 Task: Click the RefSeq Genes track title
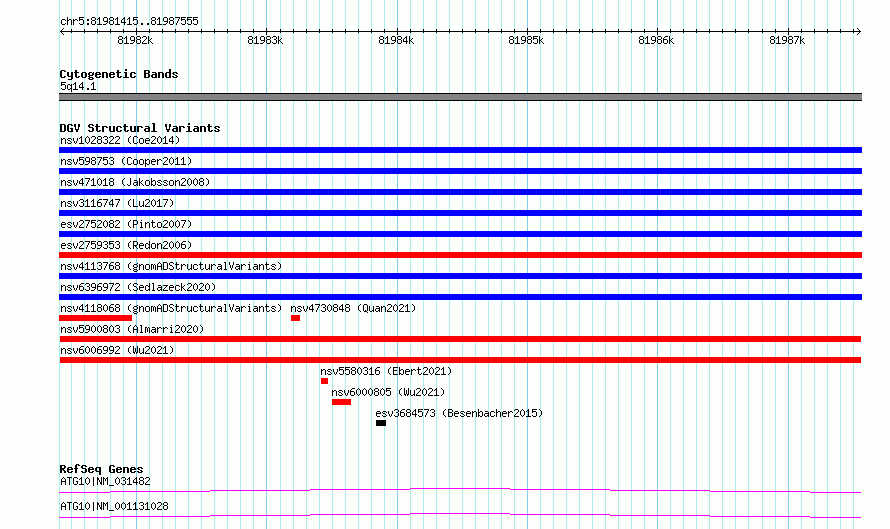pyautogui.click(x=101, y=469)
